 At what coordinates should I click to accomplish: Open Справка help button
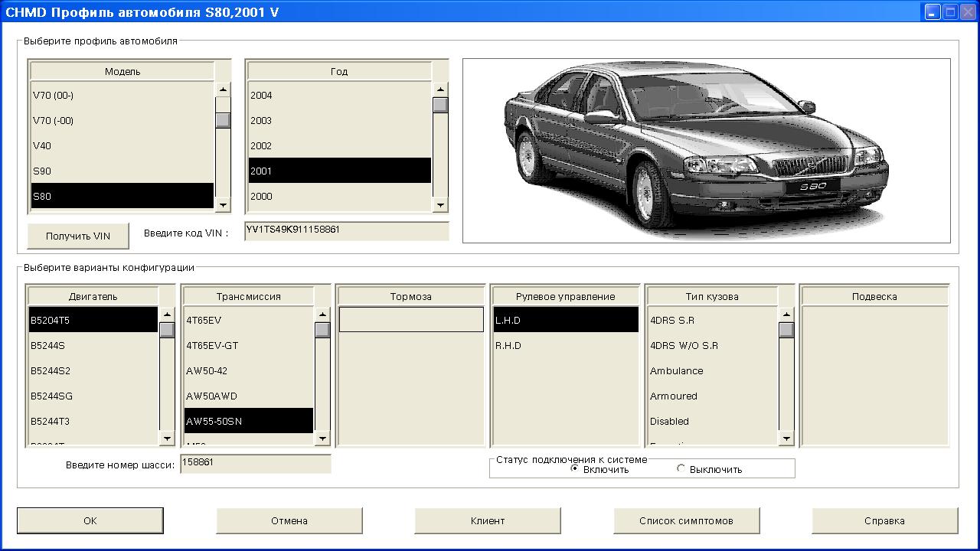[x=884, y=520]
